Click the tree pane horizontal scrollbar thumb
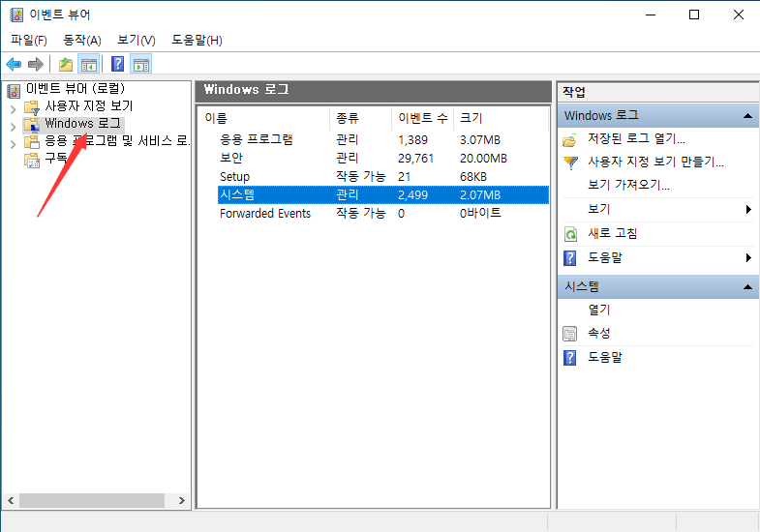Image resolution: width=760 pixels, height=532 pixels. pos(92,500)
